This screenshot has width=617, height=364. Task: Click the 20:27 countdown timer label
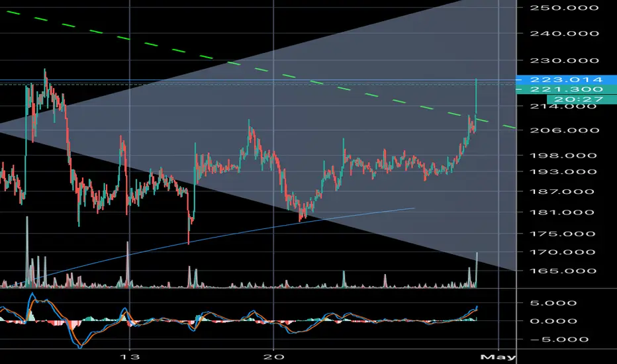pyautogui.click(x=582, y=99)
